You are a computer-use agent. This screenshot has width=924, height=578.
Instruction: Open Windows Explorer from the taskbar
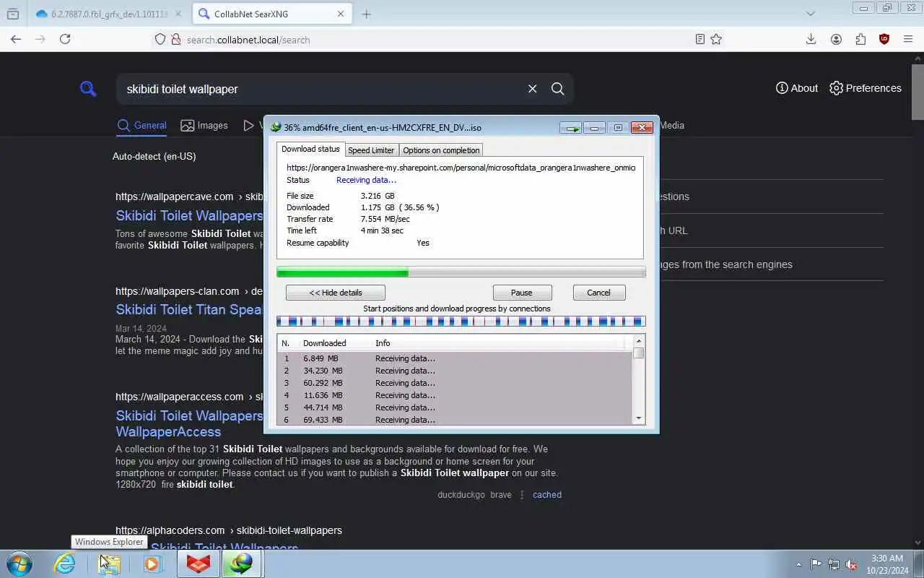(109, 564)
